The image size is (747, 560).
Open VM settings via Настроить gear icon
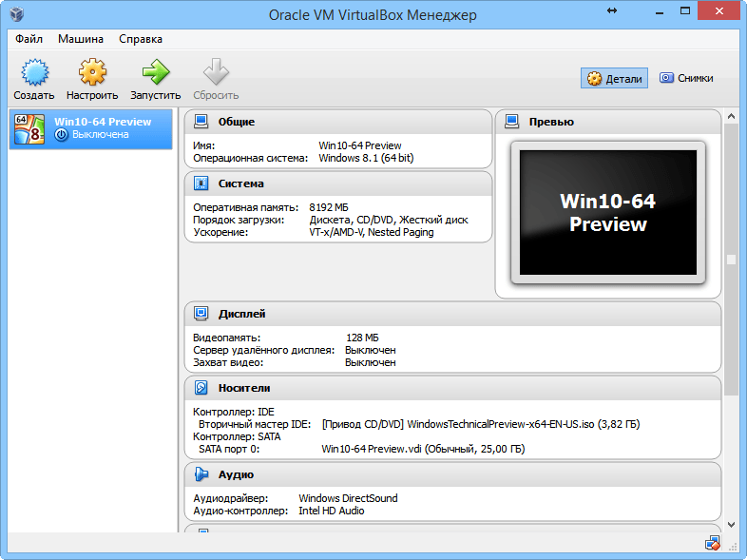92,72
